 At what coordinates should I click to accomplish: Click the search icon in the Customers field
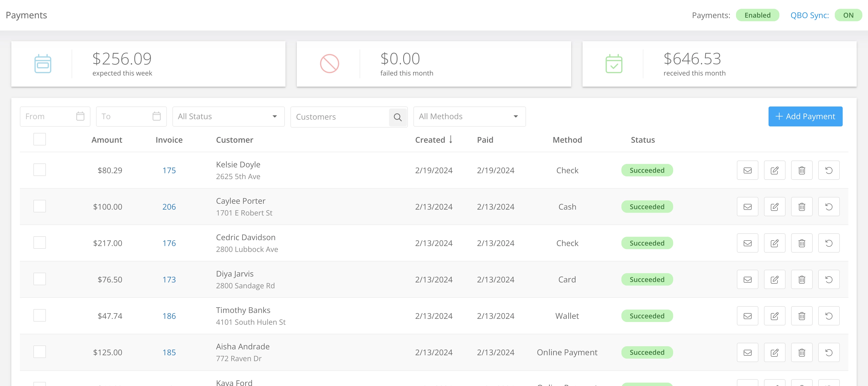pos(398,117)
